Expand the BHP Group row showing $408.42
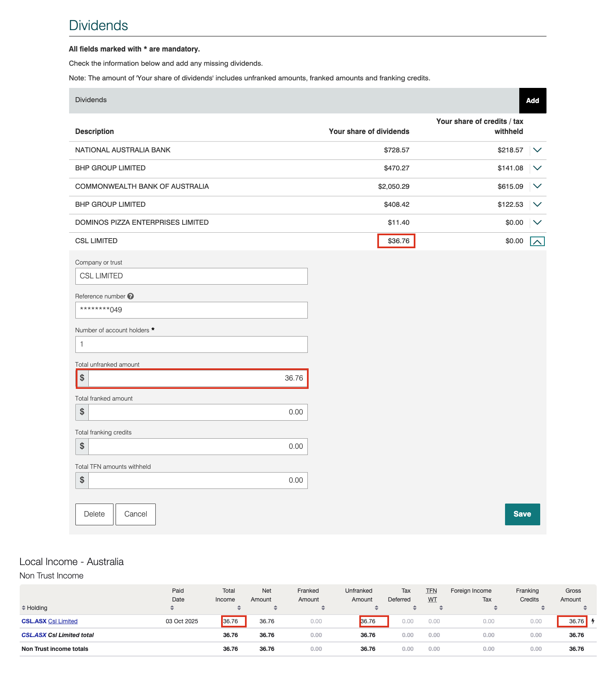Screen dimensions: 616x676 tap(537, 204)
